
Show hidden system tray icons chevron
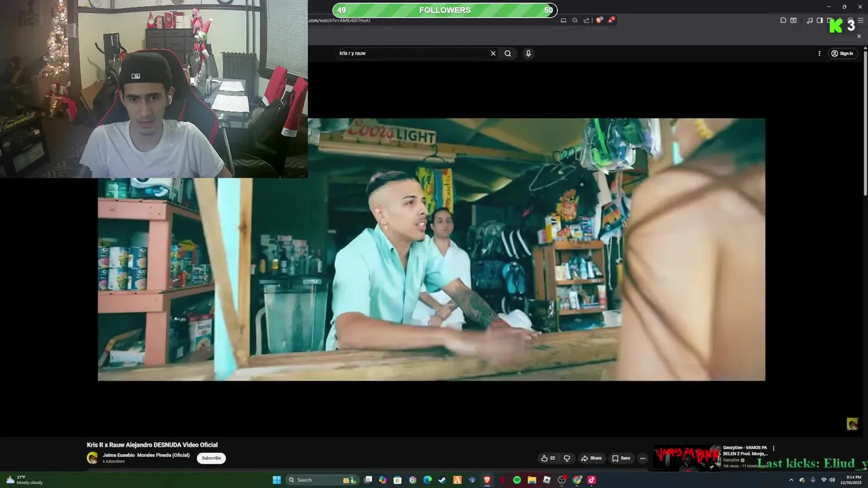tap(791, 480)
